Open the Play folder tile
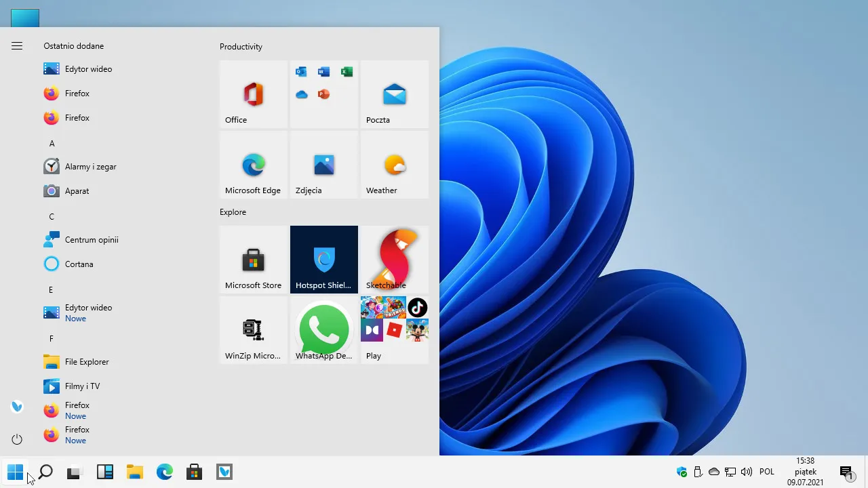 [x=395, y=330]
